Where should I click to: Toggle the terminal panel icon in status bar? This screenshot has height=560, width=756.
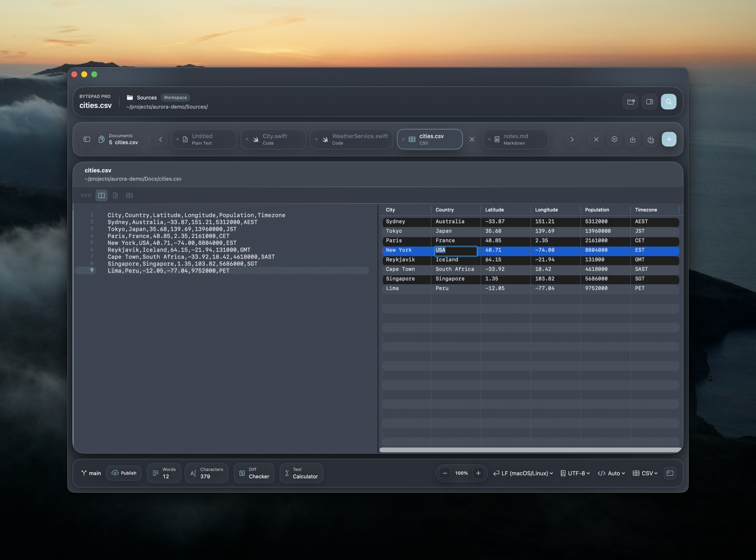pos(670,473)
